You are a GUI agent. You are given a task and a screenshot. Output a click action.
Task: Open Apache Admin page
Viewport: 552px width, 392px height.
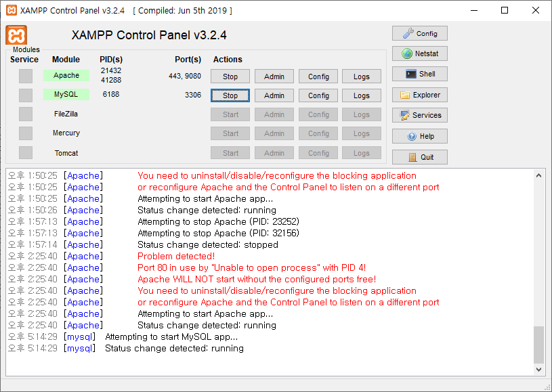(x=274, y=77)
